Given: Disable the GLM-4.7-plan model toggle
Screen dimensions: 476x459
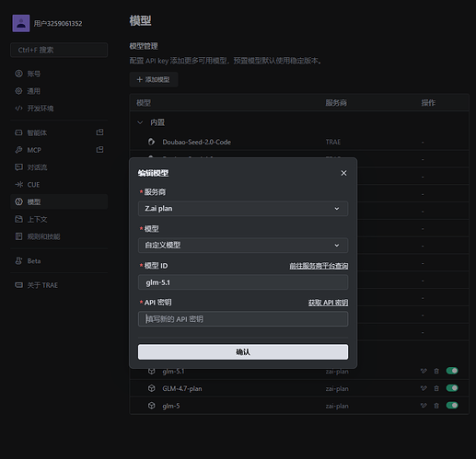Looking at the screenshot, I should [452, 388].
